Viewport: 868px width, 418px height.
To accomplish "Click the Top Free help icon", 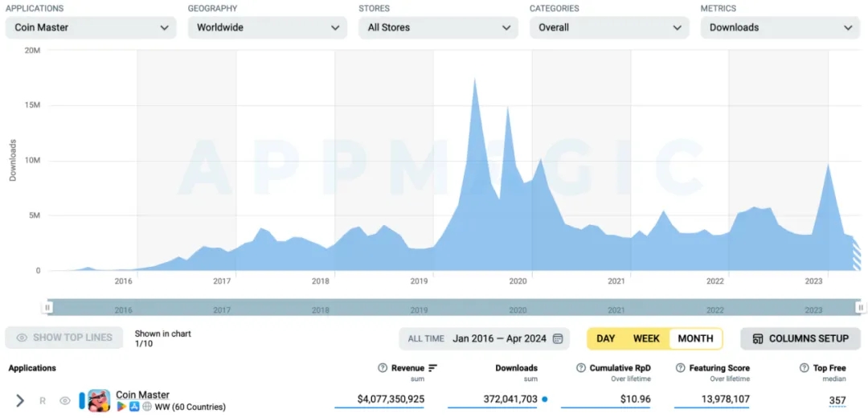I will click(805, 368).
